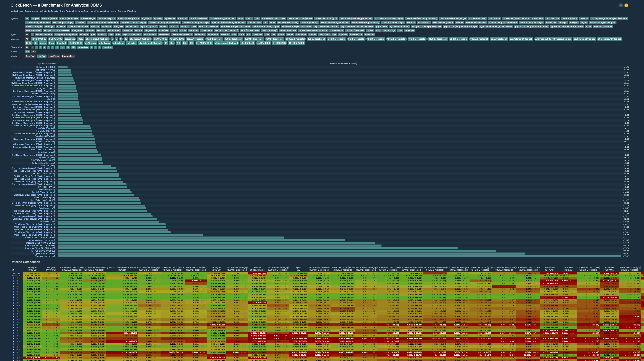Toggle cluster size 128 filter
The width and height of the screenshot is (644, 361).
tap(73, 47)
